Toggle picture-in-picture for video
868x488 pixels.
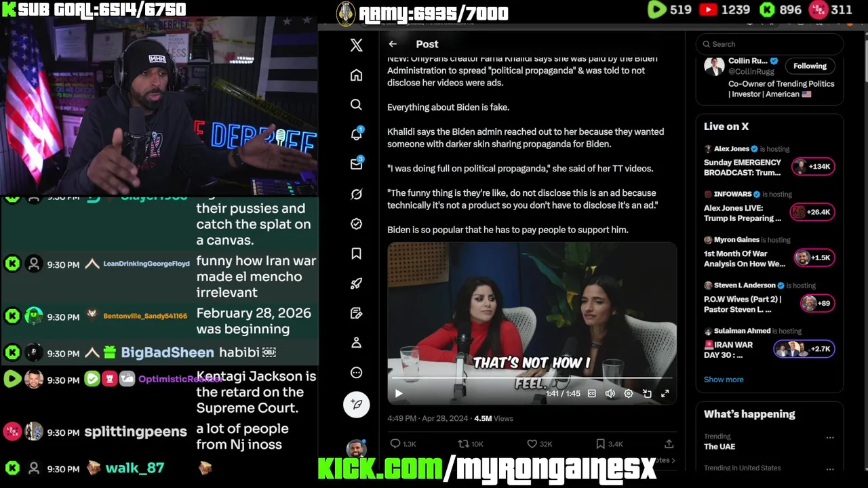[647, 394]
